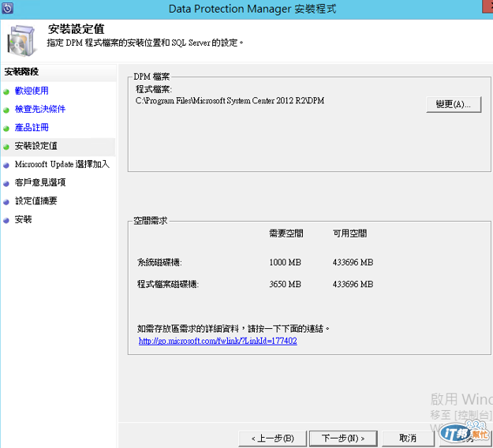The height and width of the screenshot is (448, 493).
Task: Open the 檢查先決條件 stage link
Action: 40,109
